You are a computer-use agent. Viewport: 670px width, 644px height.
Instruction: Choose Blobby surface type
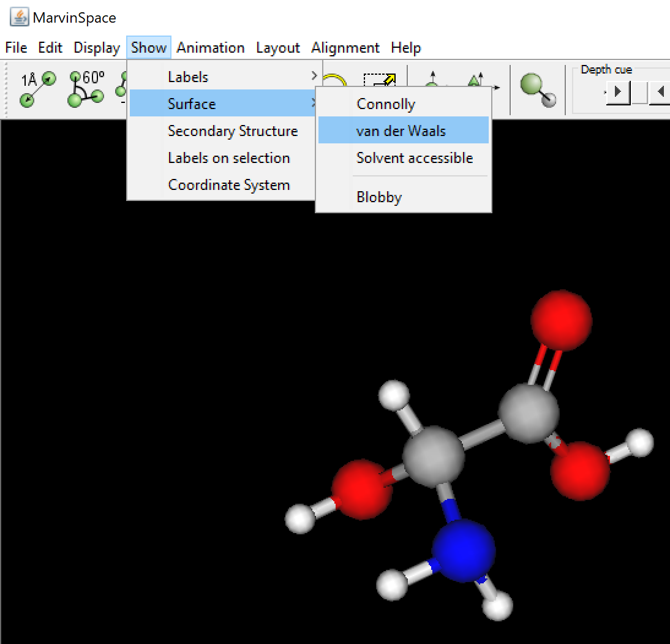point(379,197)
